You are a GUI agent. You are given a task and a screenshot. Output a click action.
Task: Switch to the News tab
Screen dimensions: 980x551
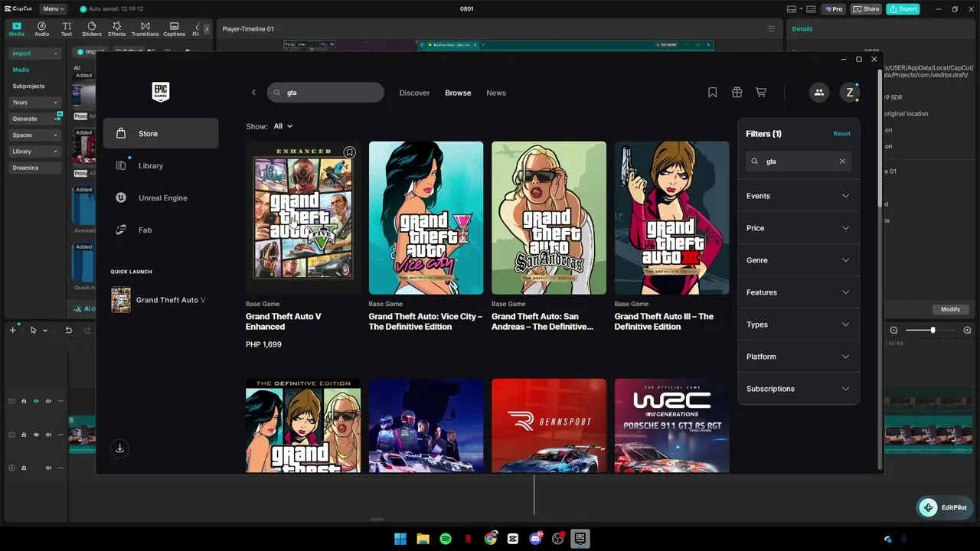point(496,93)
